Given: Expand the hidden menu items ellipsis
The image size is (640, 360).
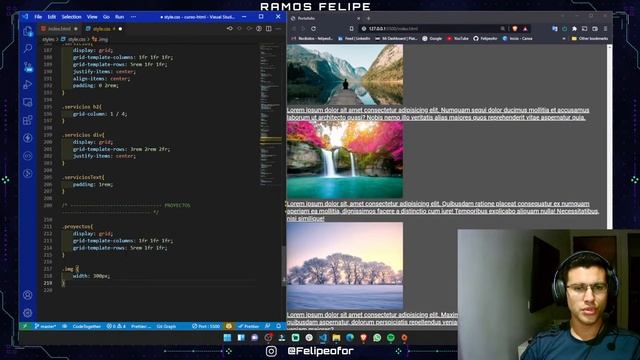Looking at the screenshot, I should pyautogui.click(x=133, y=17).
